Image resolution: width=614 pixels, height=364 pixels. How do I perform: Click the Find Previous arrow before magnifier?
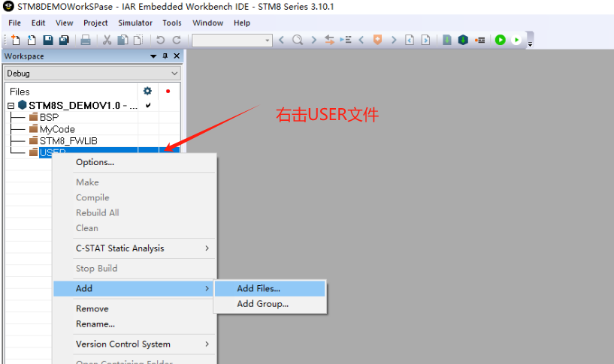pyautogui.click(x=281, y=40)
